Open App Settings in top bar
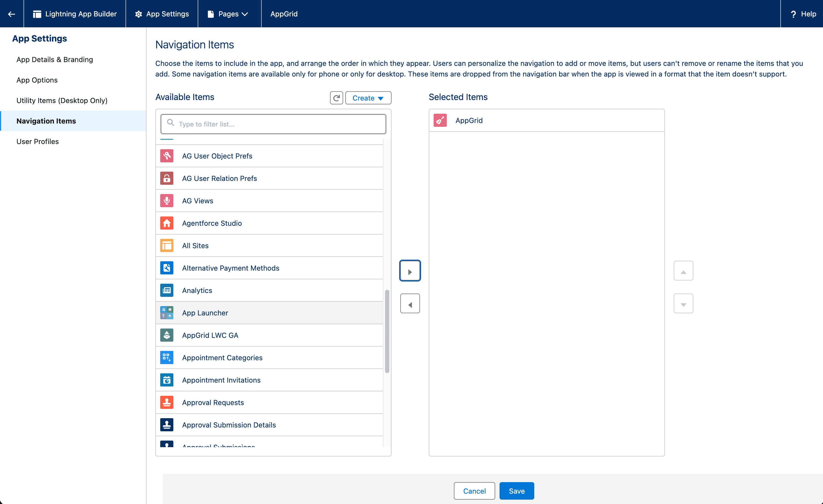Screen dimensions: 823x504 162,14
